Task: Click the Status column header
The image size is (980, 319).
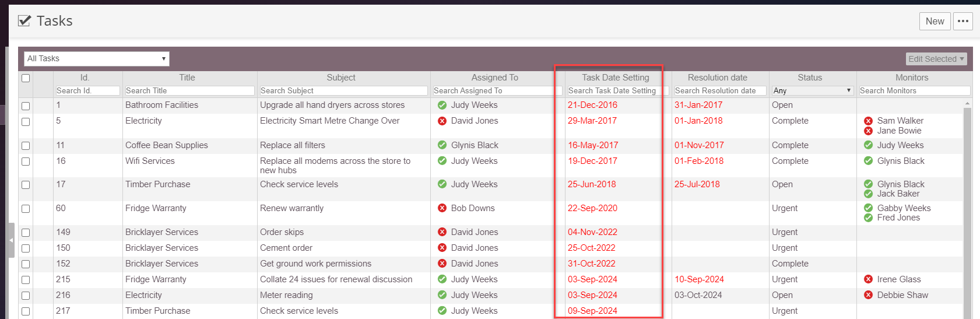Action: coord(810,78)
